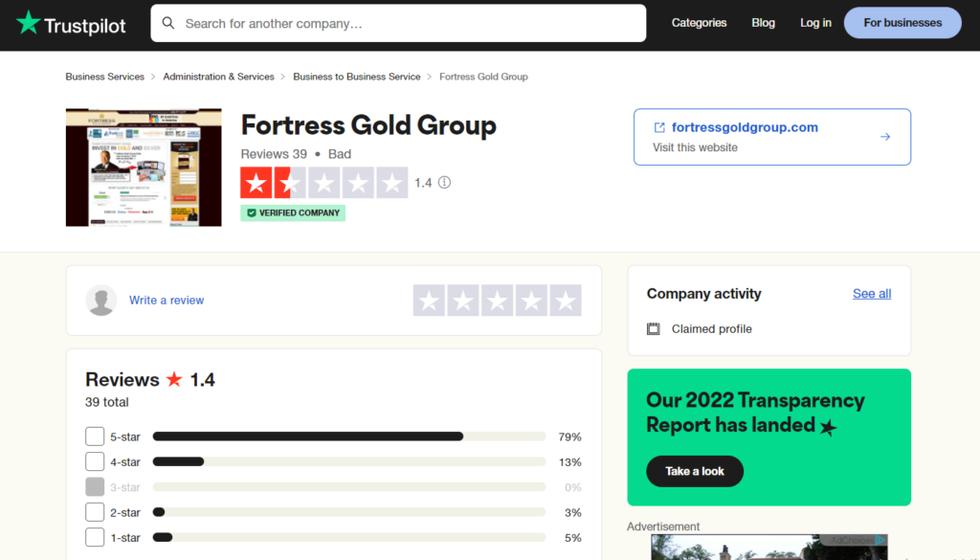Click the '39 total' text

coord(107,402)
